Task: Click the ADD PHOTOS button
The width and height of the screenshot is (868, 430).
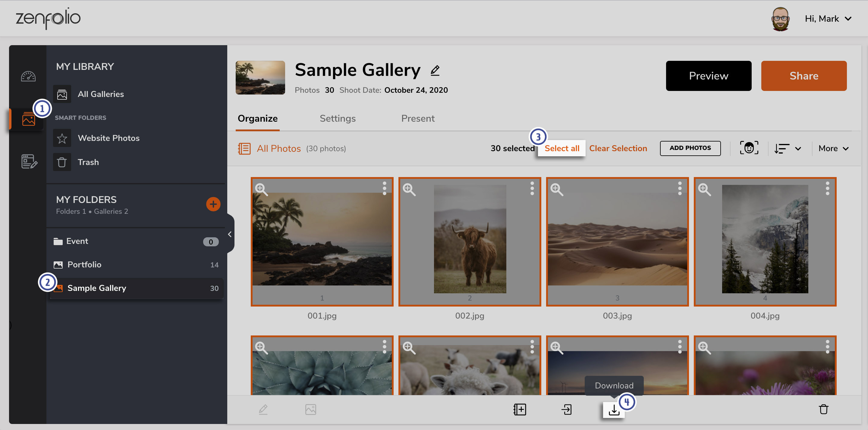Action: pyautogui.click(x=690, y=148)
